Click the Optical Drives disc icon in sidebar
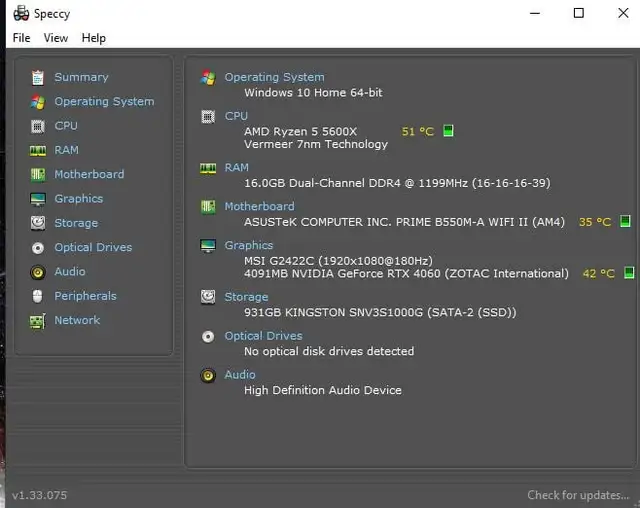This screenshot has width=640, height=508. [x=38, y=248]
